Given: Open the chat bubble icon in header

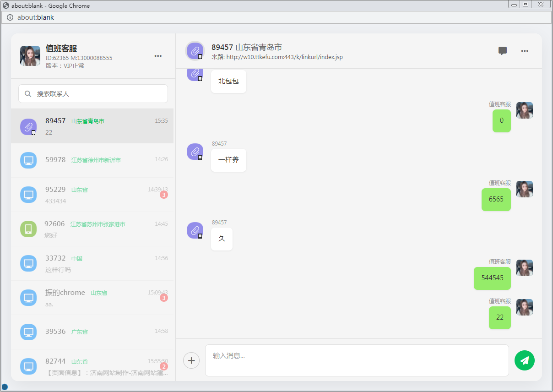Looking at the screenshot, I should pos(502,51).
